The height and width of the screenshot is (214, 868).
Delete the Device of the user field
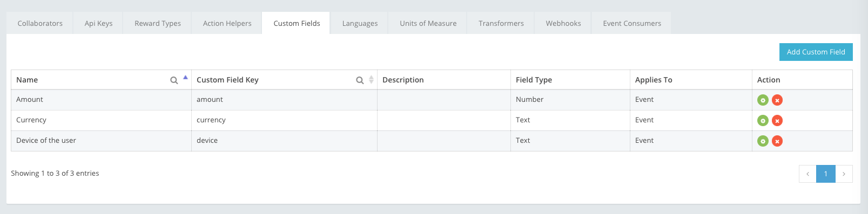[777, 141]
